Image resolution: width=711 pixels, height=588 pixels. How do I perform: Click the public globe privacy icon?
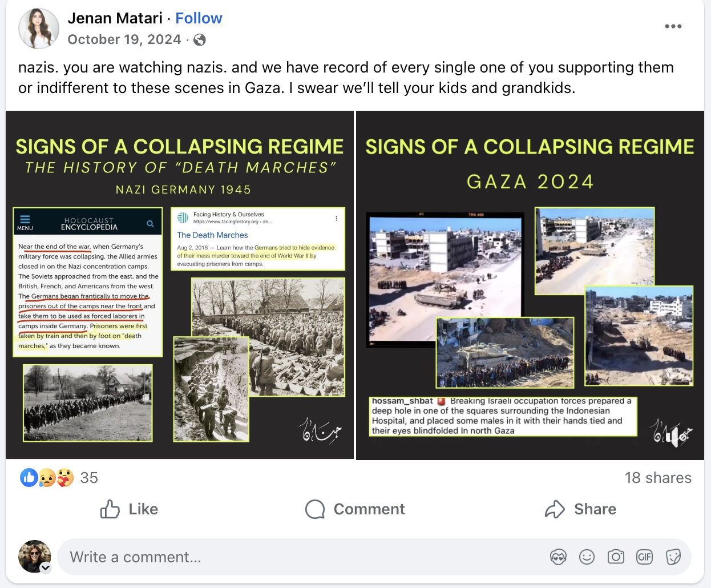[x=200, y=40]
